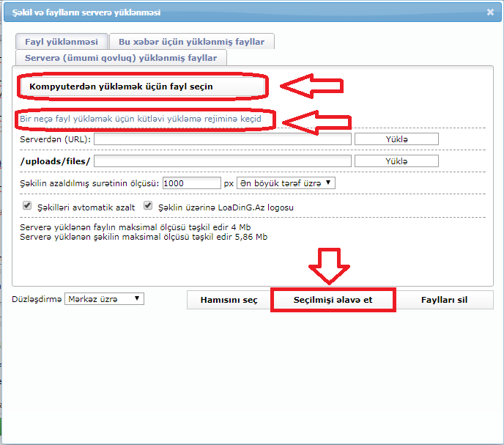Open the Düzləşdirmə alignment dropdown
This screenshot has width=504, height=445.
point(104,299)
